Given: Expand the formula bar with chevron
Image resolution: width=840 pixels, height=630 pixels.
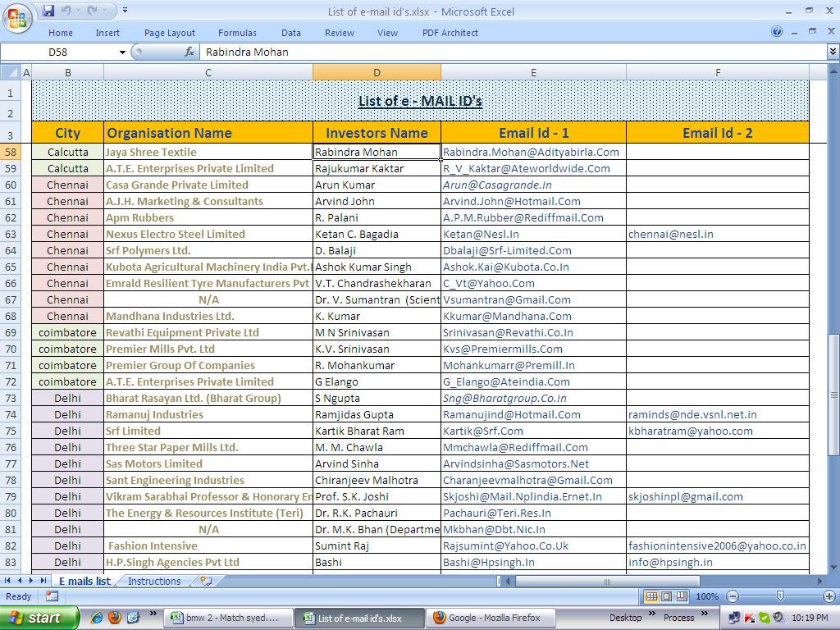Looking at the screenshot, I should [833, 52].
